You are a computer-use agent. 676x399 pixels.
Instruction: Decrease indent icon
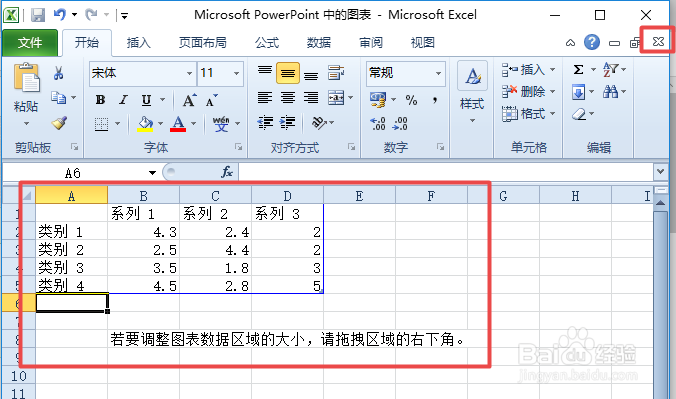pyautogui.click(x=265, y=123)
